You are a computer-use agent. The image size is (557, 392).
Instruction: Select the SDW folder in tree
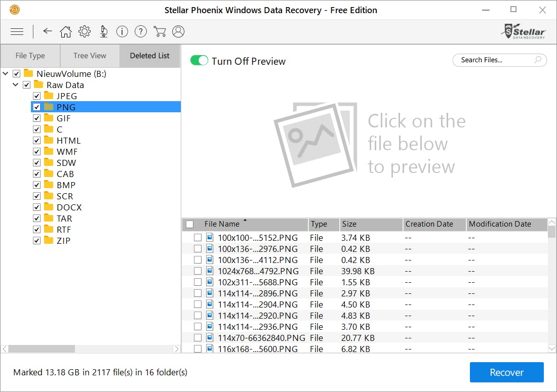point(66,162)
